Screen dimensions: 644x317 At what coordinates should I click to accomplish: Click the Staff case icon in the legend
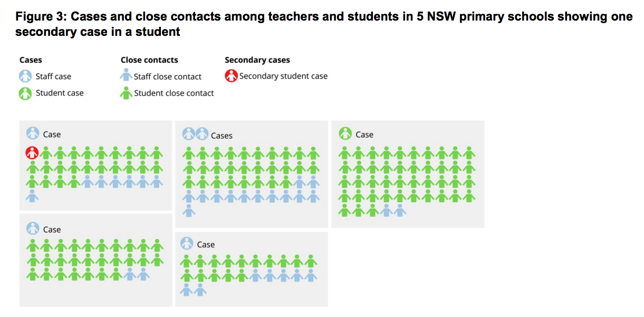(25, 76)
